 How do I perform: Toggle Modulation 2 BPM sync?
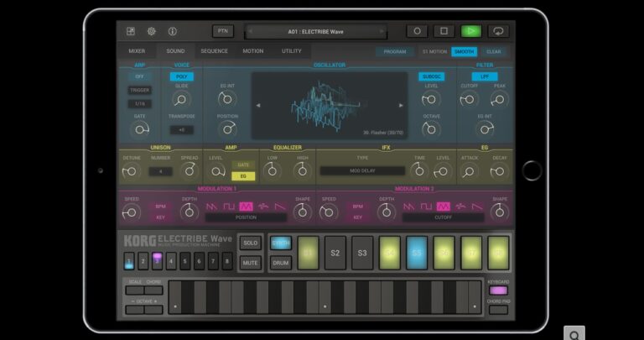tap(358, 207)
